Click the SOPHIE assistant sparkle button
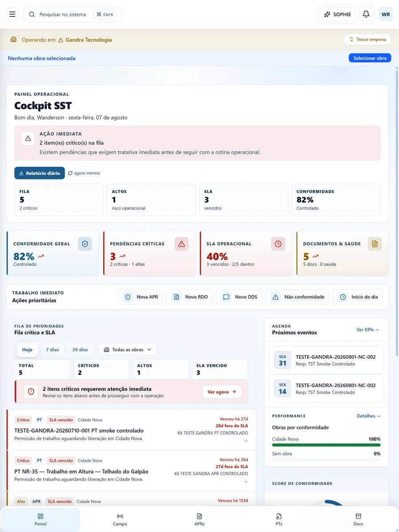Viewport: 399px width, 532px height. click(x=338, y=14)
